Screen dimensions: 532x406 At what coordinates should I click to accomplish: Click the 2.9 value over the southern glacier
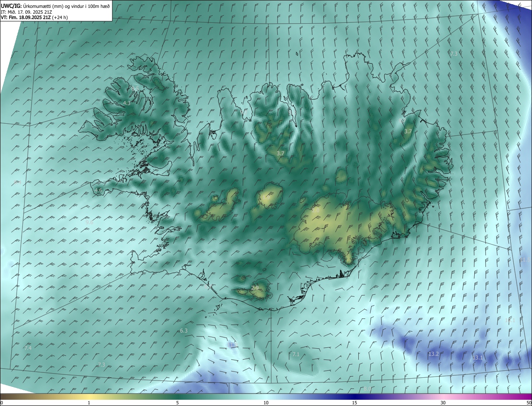(x=255, y=288)
